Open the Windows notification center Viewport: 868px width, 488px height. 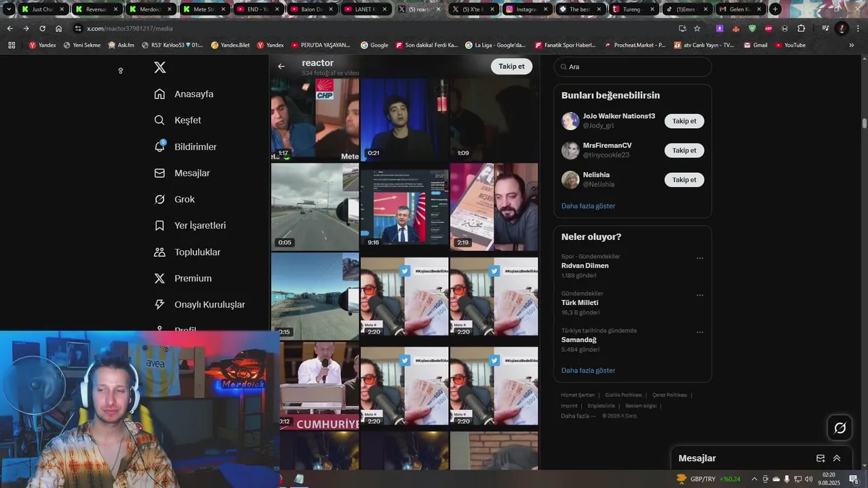coord(854,479)
